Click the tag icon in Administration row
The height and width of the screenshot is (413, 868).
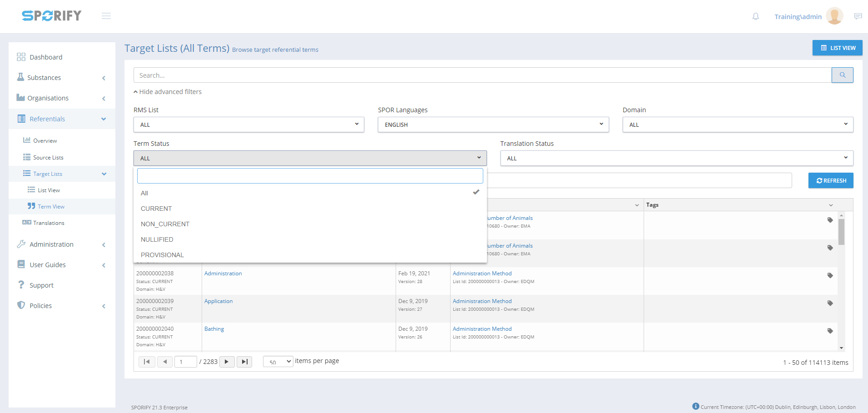(x=830, y=275)
